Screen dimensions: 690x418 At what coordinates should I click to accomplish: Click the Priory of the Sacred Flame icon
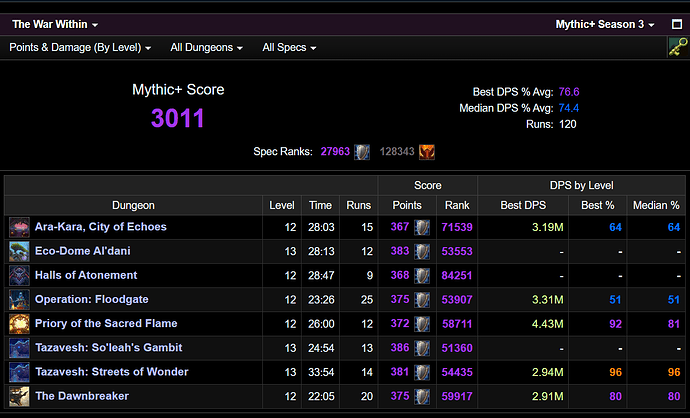[x=19, y=323]
